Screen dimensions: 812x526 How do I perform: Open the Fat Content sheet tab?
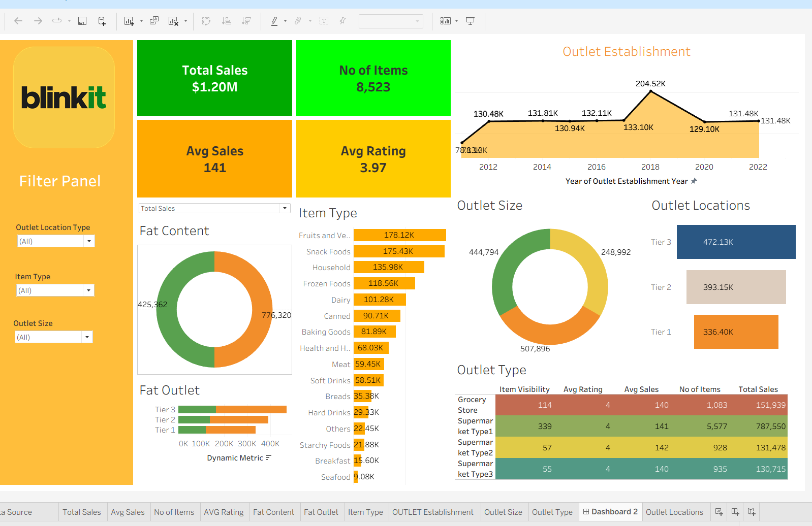click(273, 512)
